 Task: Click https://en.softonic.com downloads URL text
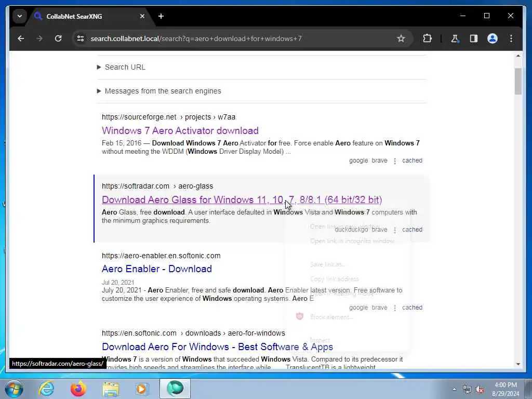pyautogui.click(x=193, y=333)
